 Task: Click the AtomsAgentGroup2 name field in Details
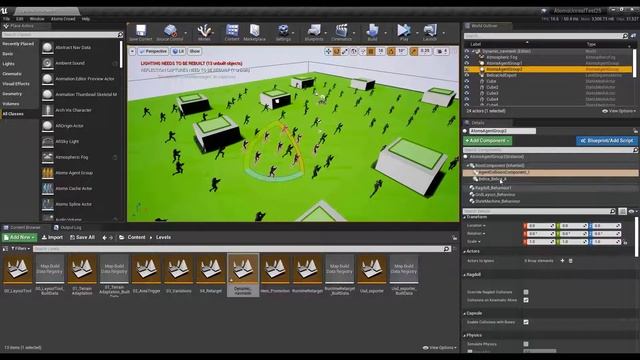pyautogui.click(x=502, y=131)
